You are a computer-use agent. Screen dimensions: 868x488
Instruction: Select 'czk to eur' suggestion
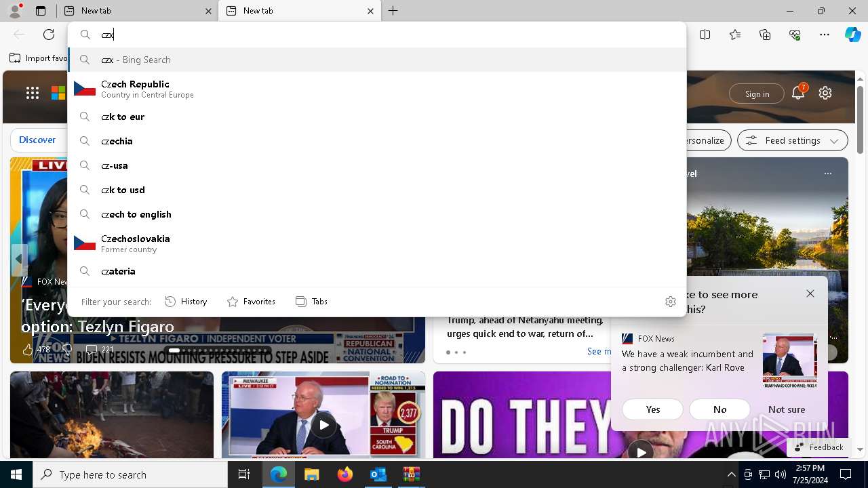point(377,117)
